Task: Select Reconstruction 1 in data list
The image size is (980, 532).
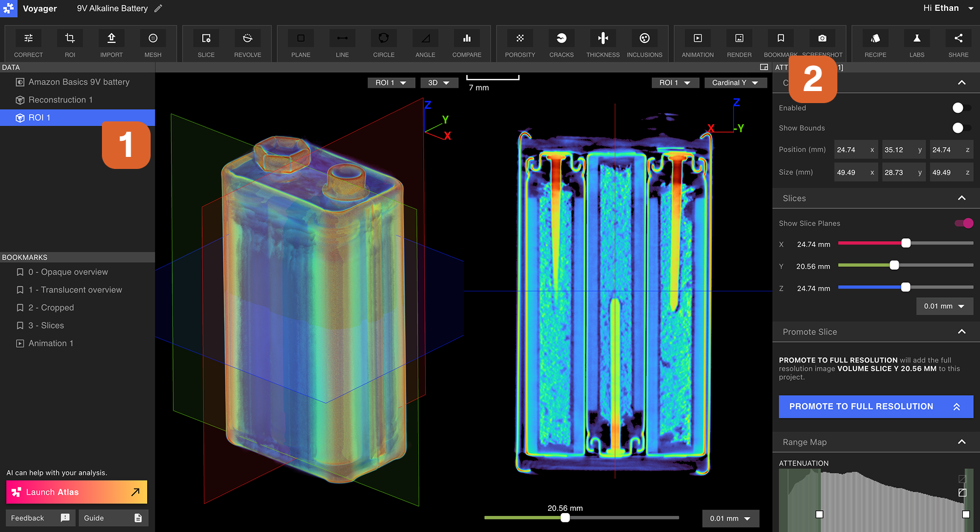Action: tap(60, 100)
